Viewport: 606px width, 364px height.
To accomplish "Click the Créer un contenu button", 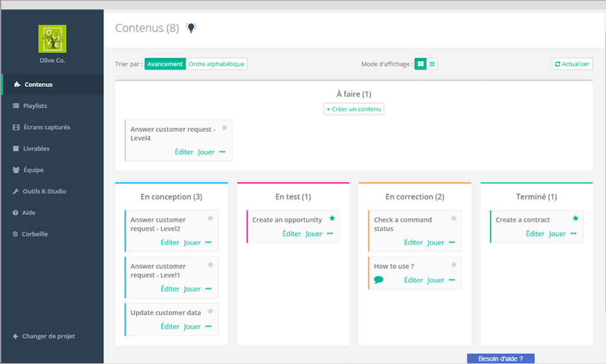I will (354, 109).
